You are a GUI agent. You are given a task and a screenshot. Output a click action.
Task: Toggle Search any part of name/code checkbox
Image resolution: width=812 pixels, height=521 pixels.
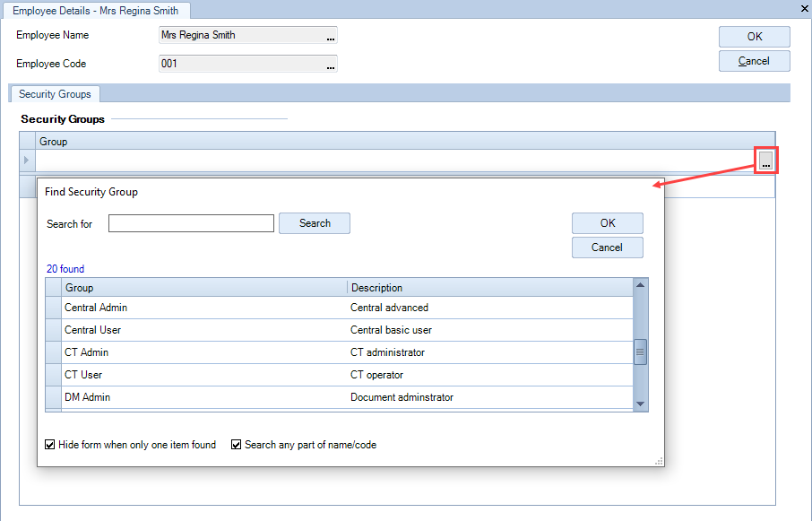236,445
